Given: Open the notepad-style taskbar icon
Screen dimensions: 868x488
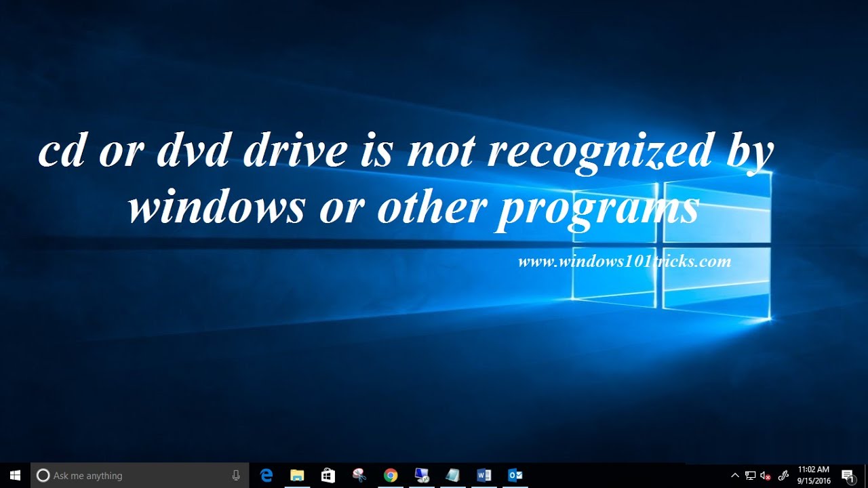Looking at the screenshot, I should click(453, 475).
